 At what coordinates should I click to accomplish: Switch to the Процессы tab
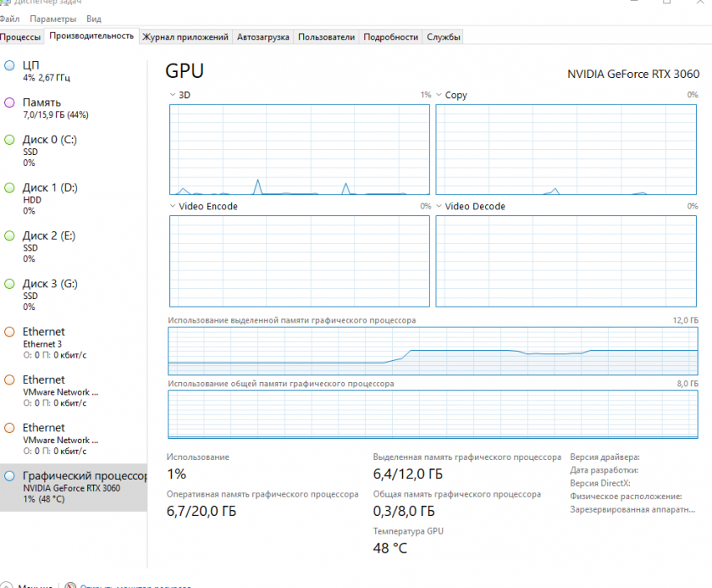point(20,37)
